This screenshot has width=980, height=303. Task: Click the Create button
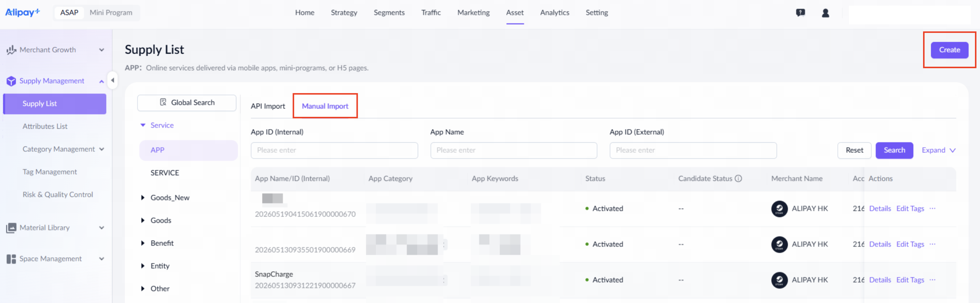(949, 50)
